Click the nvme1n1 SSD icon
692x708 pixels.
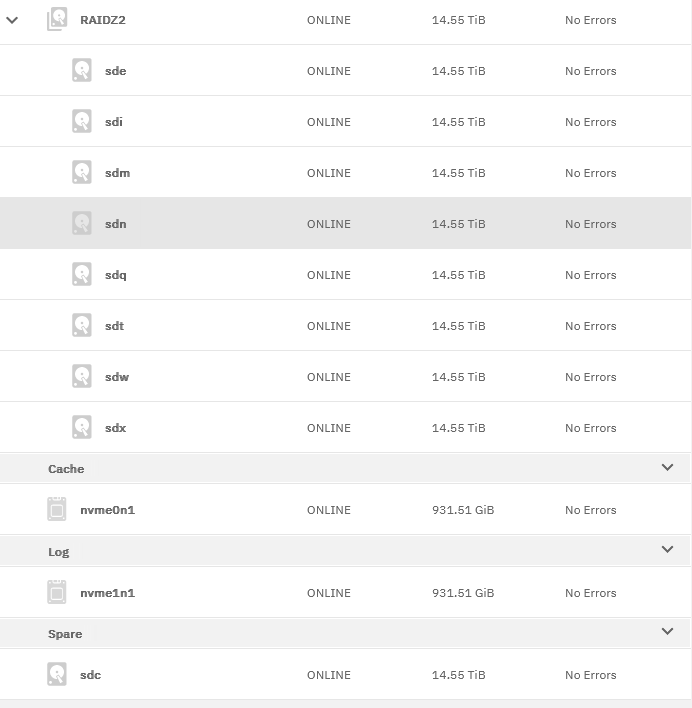pos(57,592)
